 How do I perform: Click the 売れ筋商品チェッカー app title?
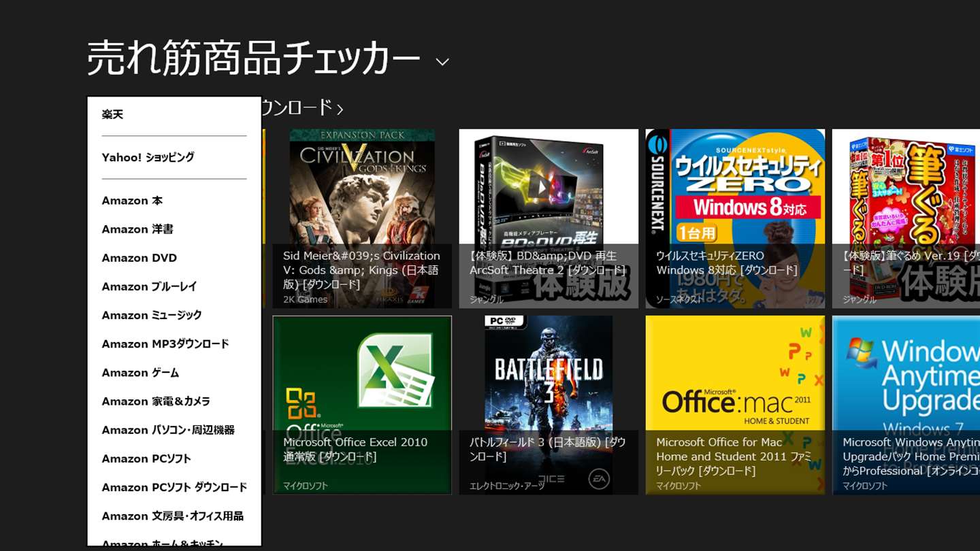point(254,59)
